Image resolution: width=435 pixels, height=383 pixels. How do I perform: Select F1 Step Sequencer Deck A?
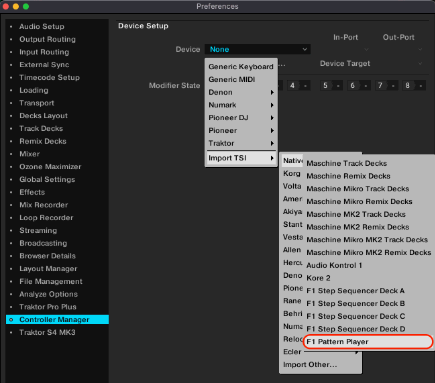point(355,291)
